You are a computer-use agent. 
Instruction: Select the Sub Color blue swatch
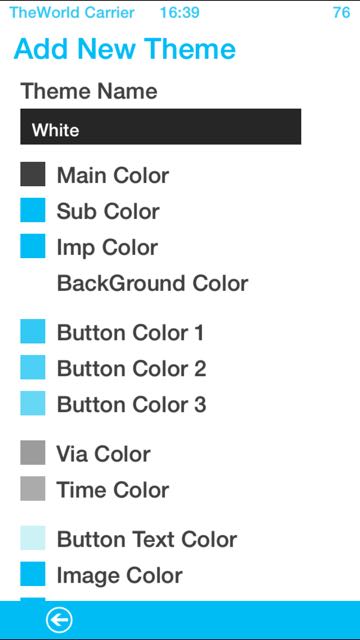(33, 210)
